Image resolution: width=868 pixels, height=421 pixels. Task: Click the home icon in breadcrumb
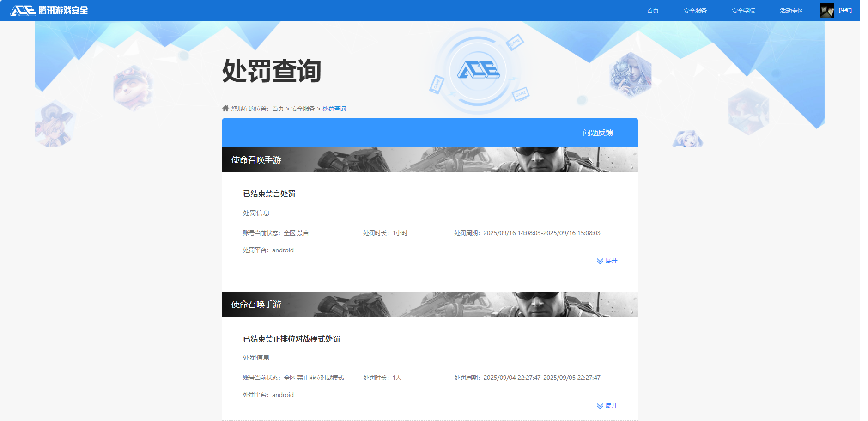(225, 108)
